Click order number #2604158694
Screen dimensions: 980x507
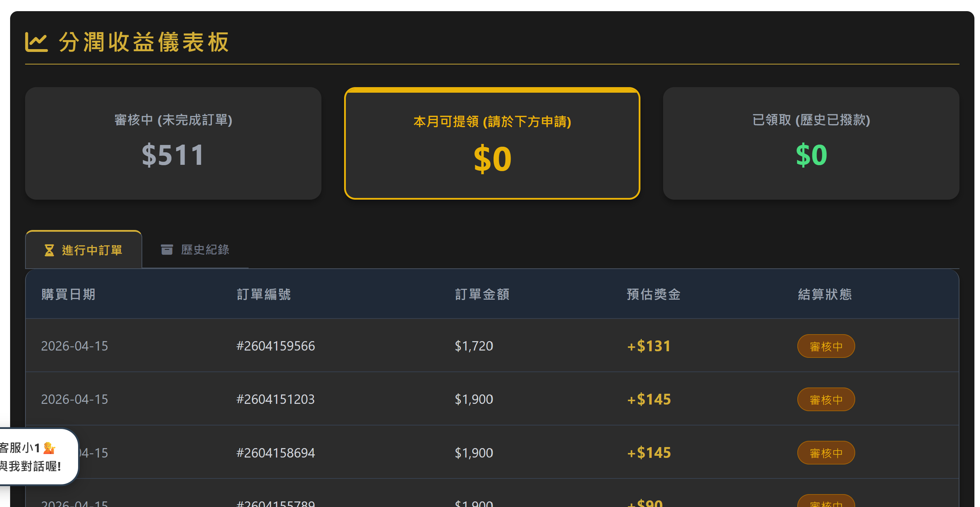275,453
